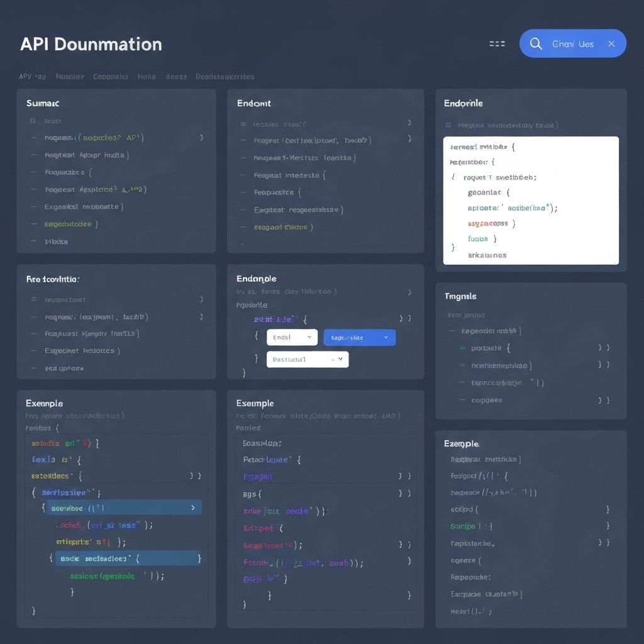Click the blue search bar background
This screenshot has height=644, width=644.
pyautogui.click(x=572, y=43)
